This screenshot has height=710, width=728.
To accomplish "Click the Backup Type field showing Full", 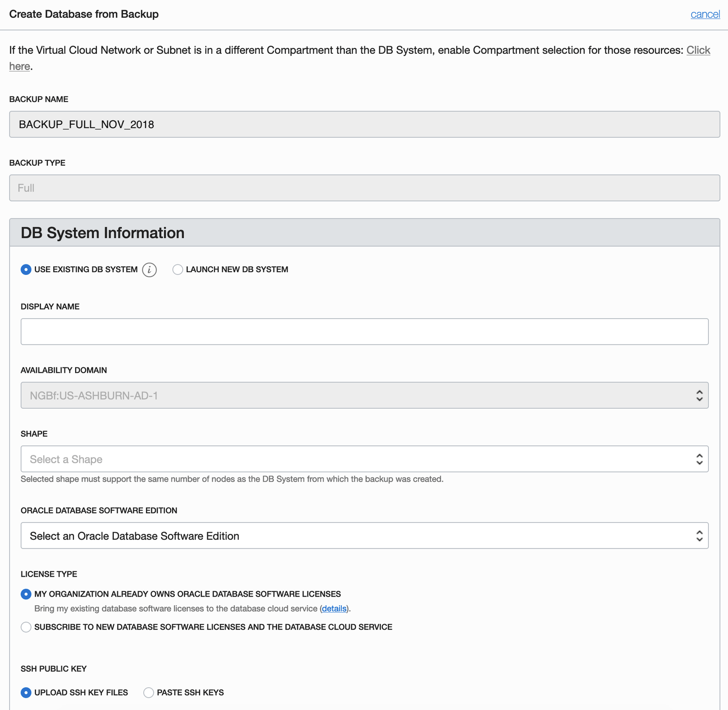I will (x=364, y=188).
